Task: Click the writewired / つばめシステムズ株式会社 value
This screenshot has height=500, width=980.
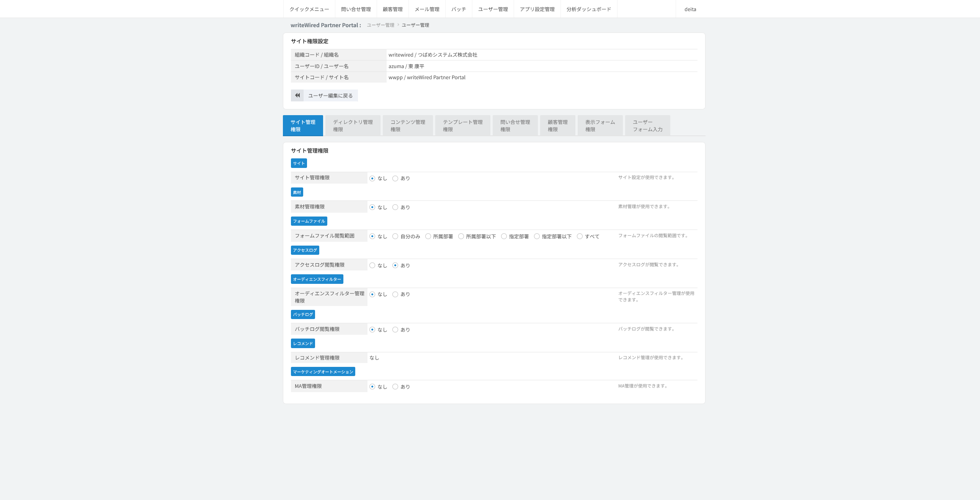Action: pyautogui.click(x=433, y=55)
